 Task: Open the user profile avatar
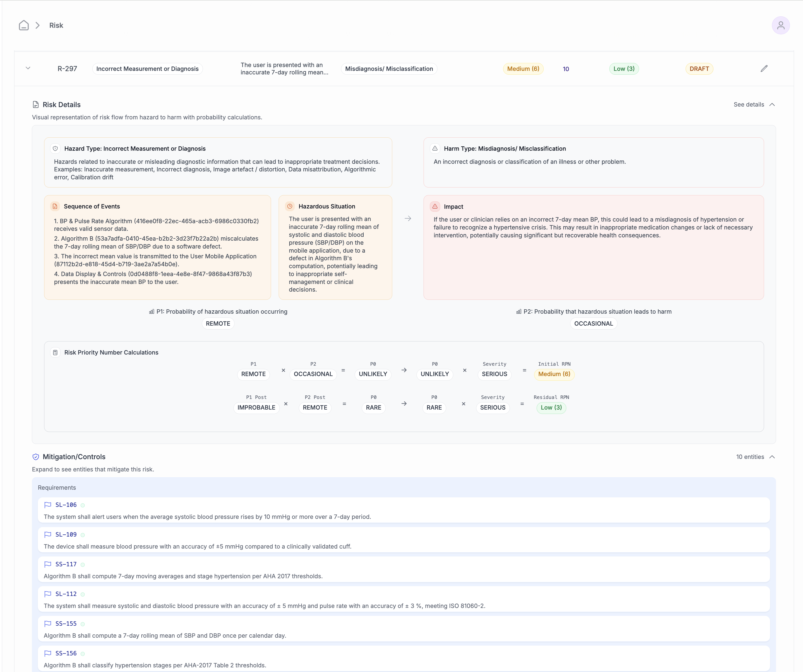[780, 25]
